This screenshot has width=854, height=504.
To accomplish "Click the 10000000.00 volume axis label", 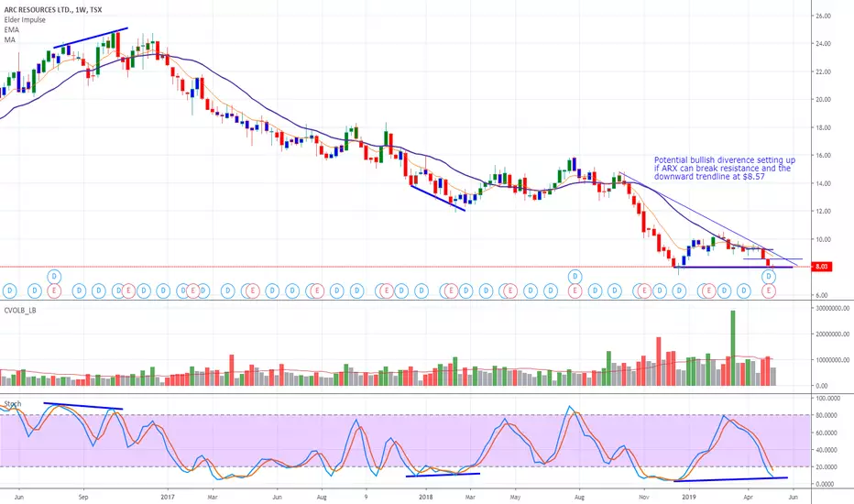I will (832, 360).
